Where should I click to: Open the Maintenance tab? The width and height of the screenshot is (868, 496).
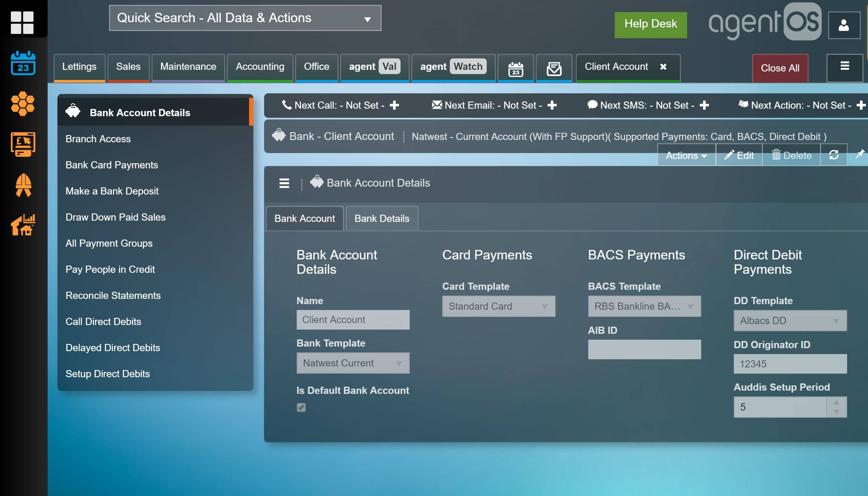coord(188,67)
